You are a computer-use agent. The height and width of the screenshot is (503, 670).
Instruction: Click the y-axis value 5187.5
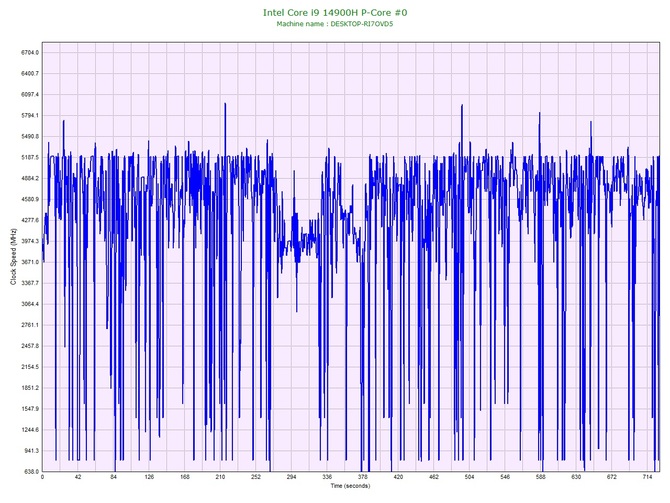coord(30,157)
